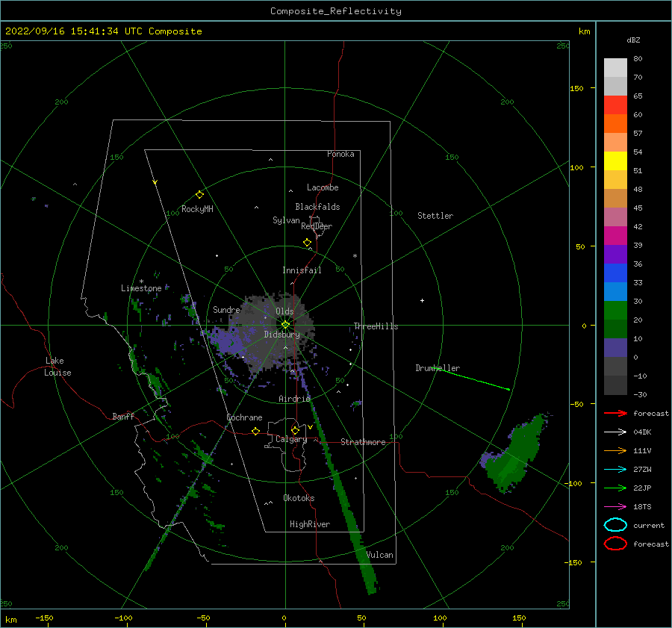Image resolution: width=672 pixels, height=628 pixels.
Task: Click the Blackfalds label
Action: click(x=317, y=207)
